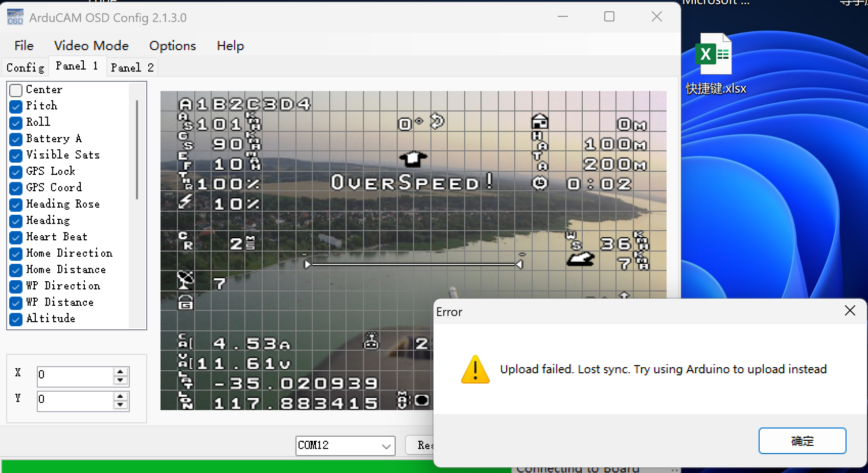Close the Error dialog with X
This screenshot has width=868, height=473.
tap(850, 311)
